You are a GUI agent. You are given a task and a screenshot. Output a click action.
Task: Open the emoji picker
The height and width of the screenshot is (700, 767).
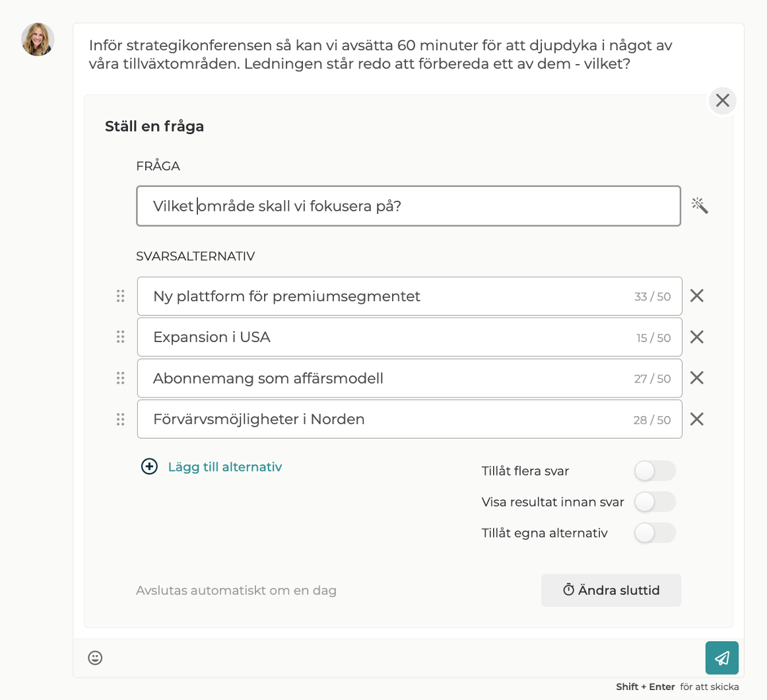click(95, 658)
